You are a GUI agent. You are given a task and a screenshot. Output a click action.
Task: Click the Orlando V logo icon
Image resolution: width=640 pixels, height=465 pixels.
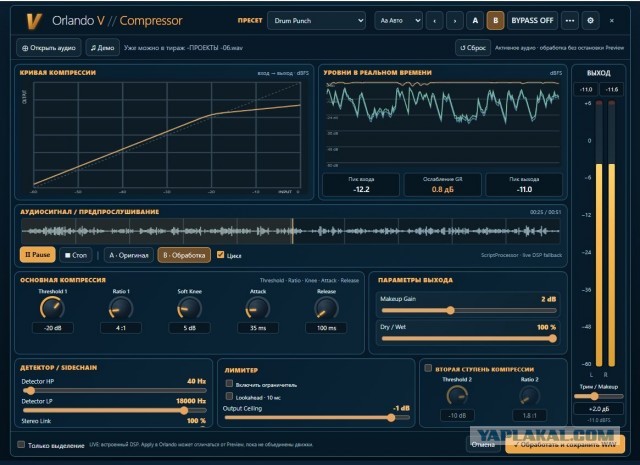pos(33,21)
